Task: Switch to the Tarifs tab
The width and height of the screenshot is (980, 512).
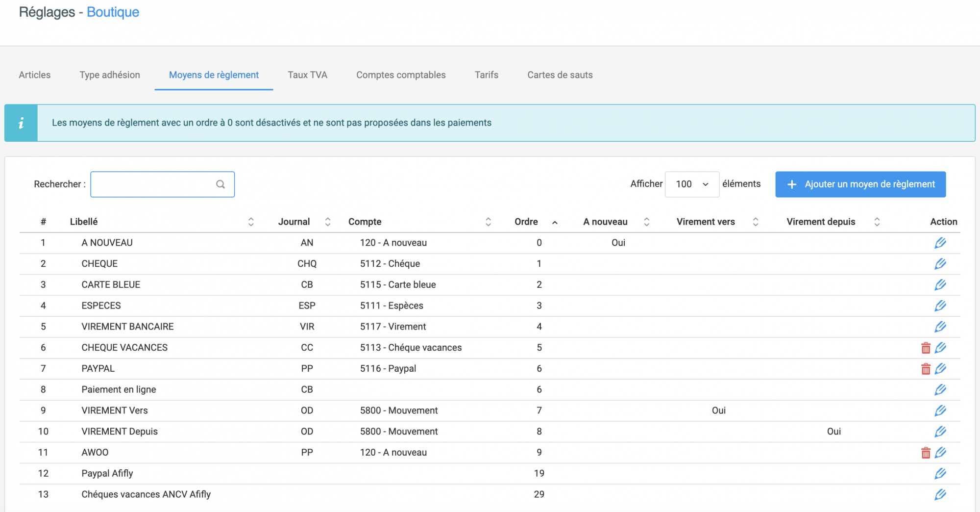Action: point(487,75)
